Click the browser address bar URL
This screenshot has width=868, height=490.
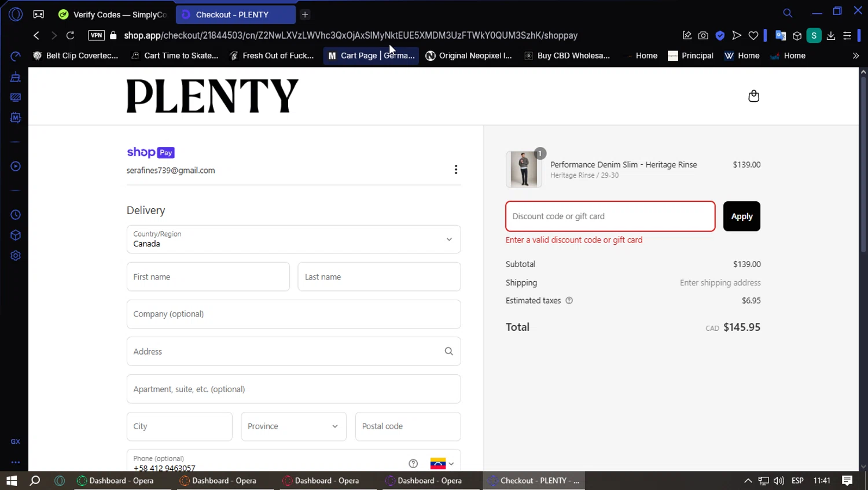coord(351,35)
